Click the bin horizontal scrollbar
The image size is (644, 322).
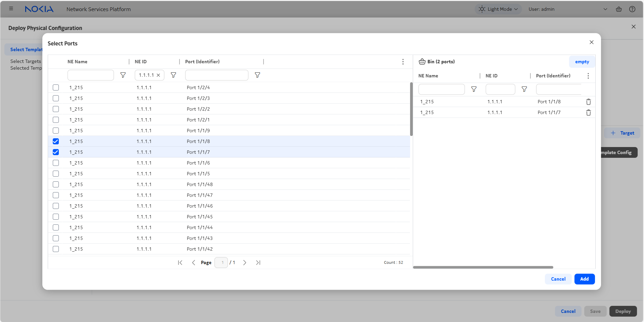click(x=483, y=267)
